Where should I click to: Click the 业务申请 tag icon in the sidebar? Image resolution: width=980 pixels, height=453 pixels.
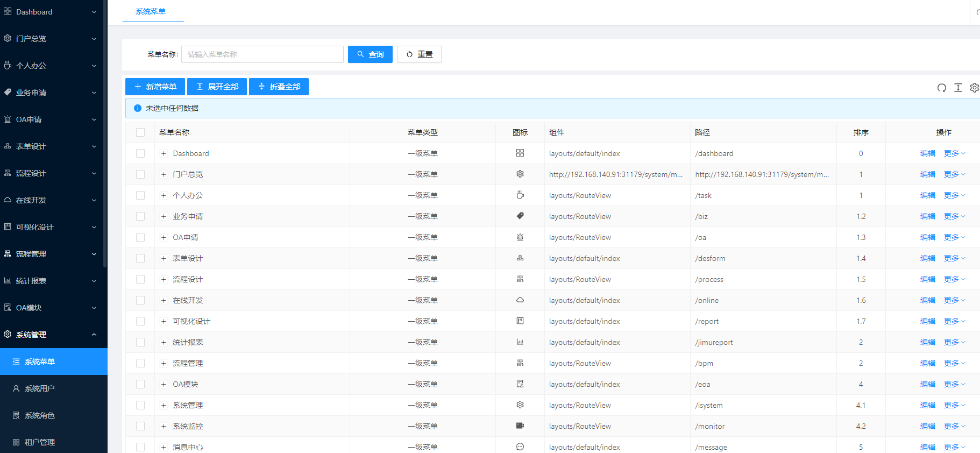tap(8, 92)
